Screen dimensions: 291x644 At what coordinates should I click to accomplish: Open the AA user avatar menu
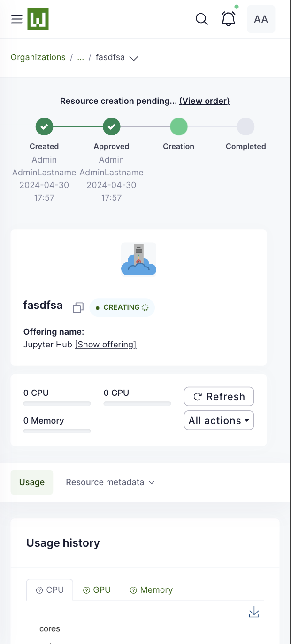261,19
